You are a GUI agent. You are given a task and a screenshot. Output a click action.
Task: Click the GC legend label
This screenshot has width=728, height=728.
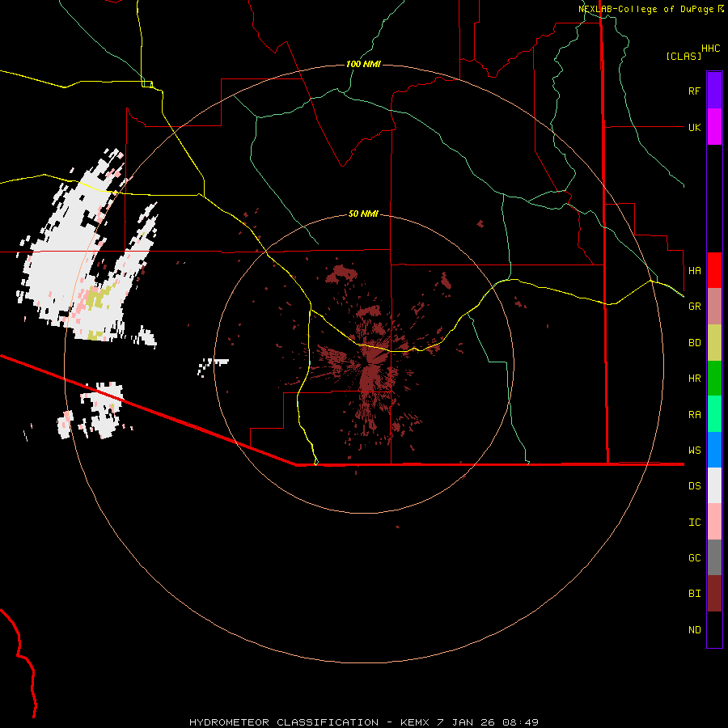[694, 557]
